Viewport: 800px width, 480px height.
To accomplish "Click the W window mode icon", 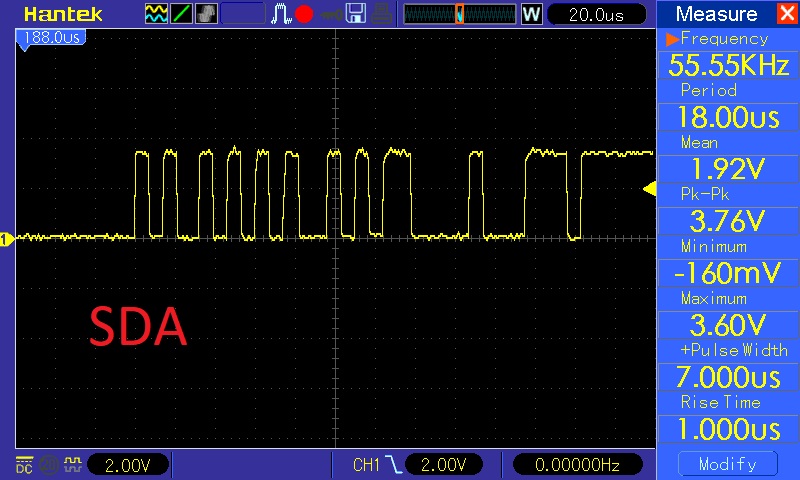I will coord(532,14).
